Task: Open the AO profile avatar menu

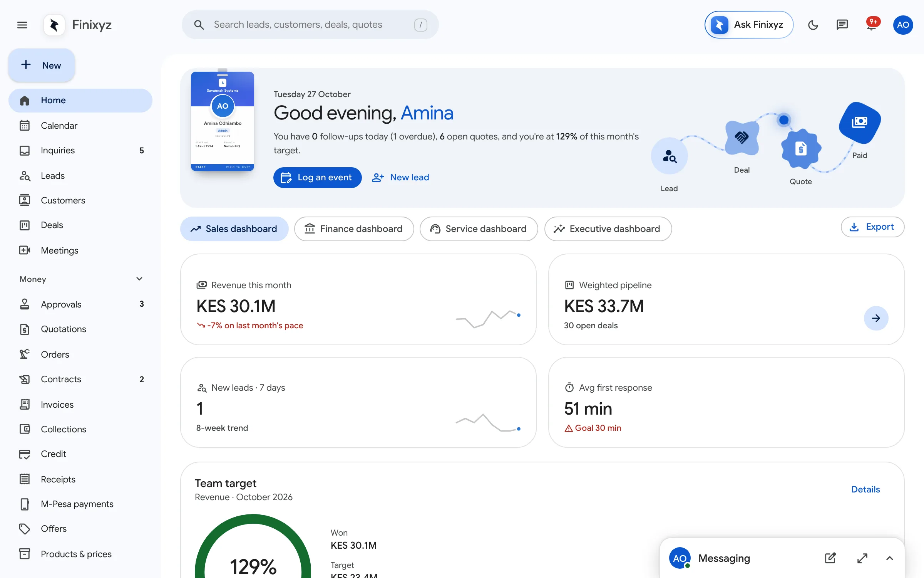Action: 903,25
